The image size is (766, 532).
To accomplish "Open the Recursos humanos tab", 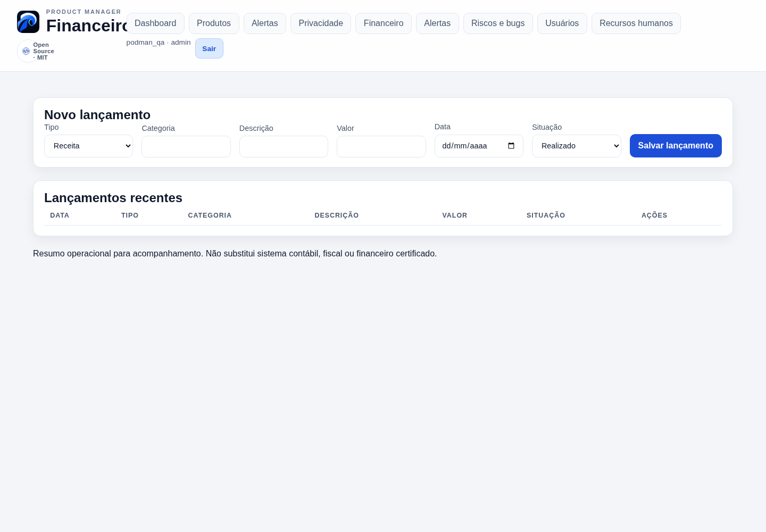I will 636,23.
